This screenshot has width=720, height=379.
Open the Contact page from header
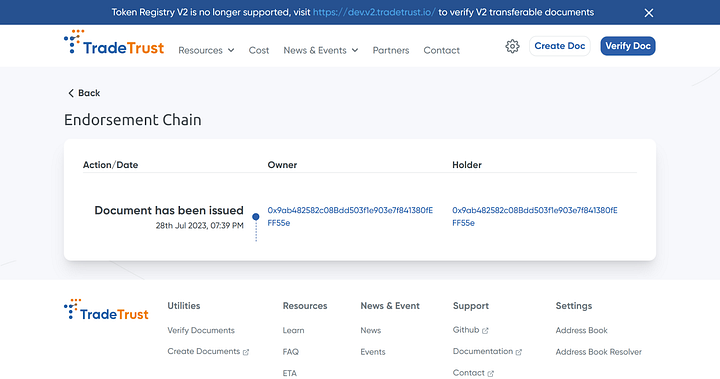pyautogui.click(x=441, y=50)
